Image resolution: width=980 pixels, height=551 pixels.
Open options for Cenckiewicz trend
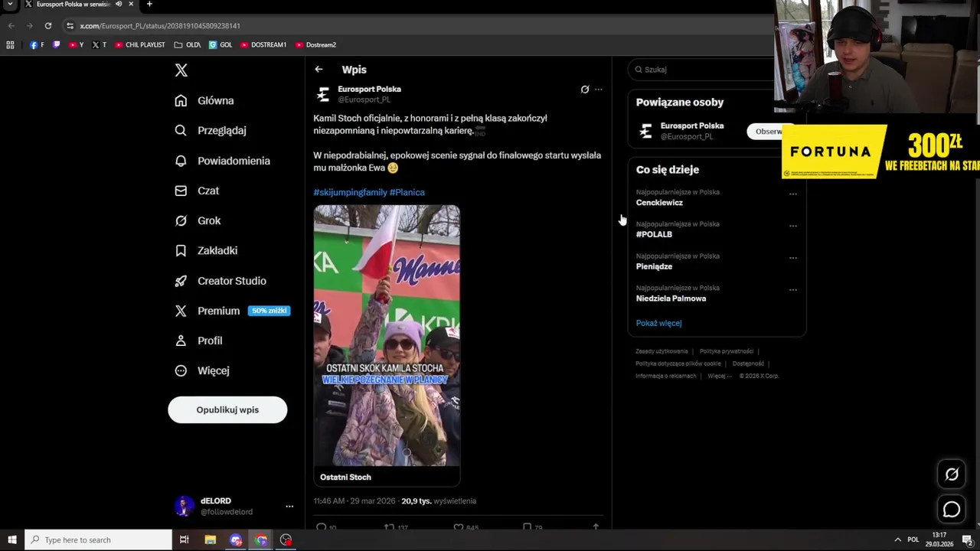793,194
